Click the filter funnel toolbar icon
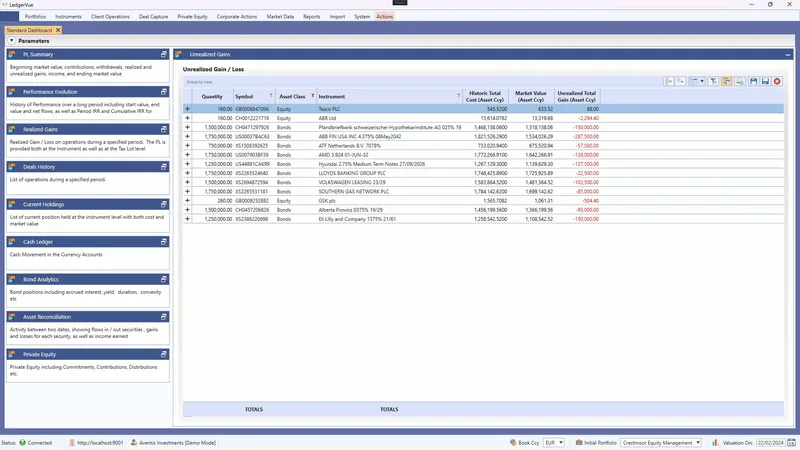Viewport: 800px width, 450px height. [713, 81]
